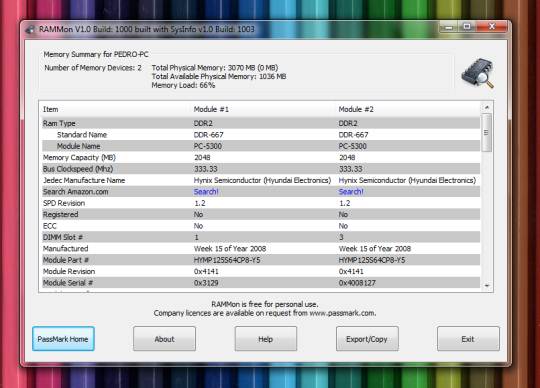The width and height of the screenshot is (540, 388).
Task: Click Search! link for Module #1
Action: 206,192
